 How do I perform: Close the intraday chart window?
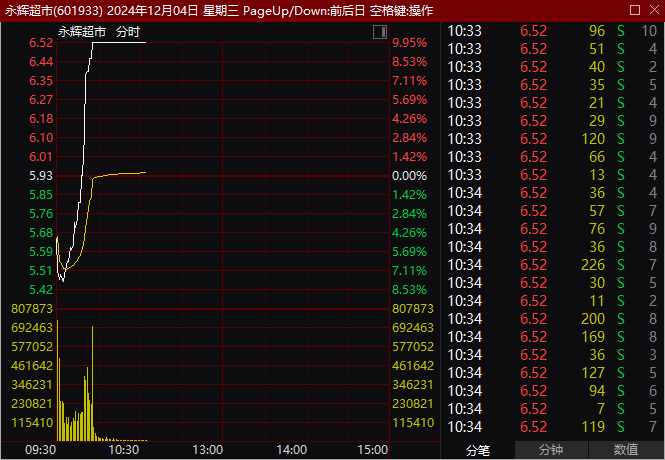653,9
